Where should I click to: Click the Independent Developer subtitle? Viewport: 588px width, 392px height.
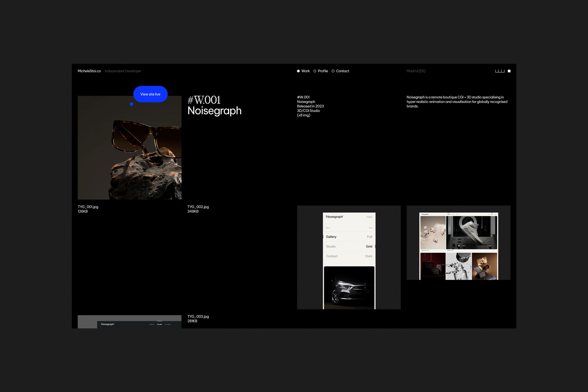coord(123,71)
